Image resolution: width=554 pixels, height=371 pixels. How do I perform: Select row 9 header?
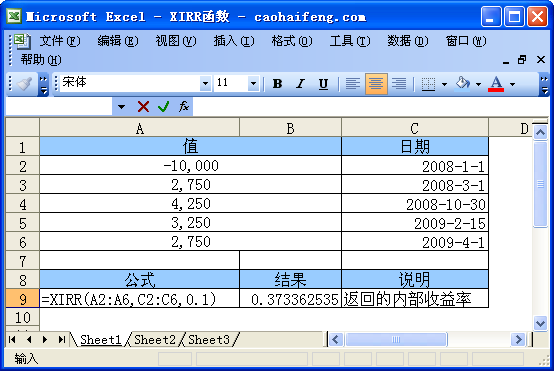(22, 299)
